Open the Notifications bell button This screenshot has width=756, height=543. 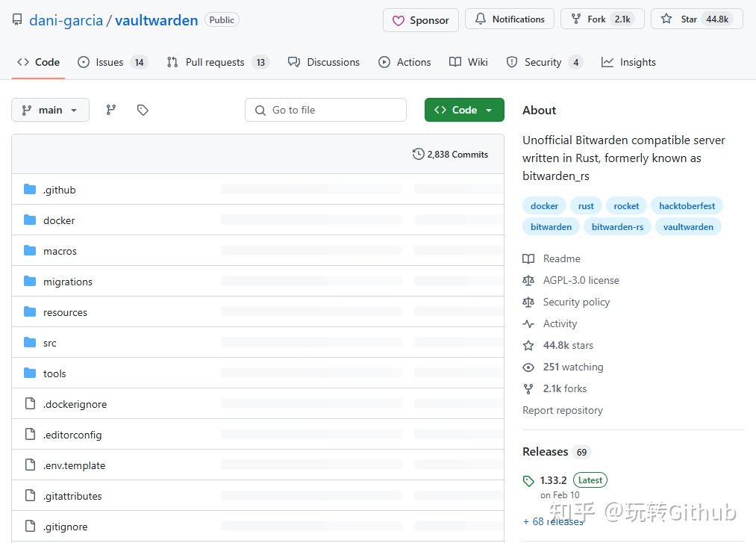click(510, 19)
